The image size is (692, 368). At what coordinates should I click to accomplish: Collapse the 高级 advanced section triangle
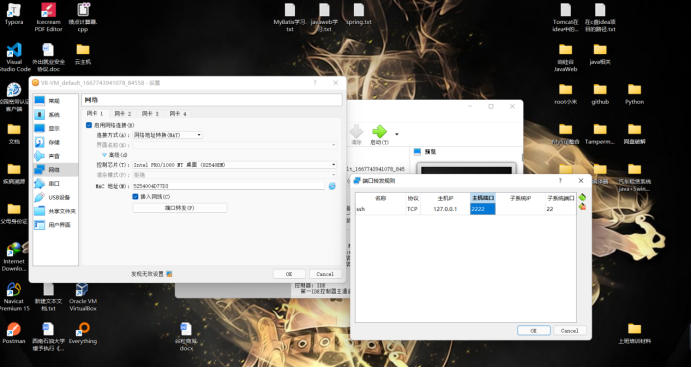point(105,155)
